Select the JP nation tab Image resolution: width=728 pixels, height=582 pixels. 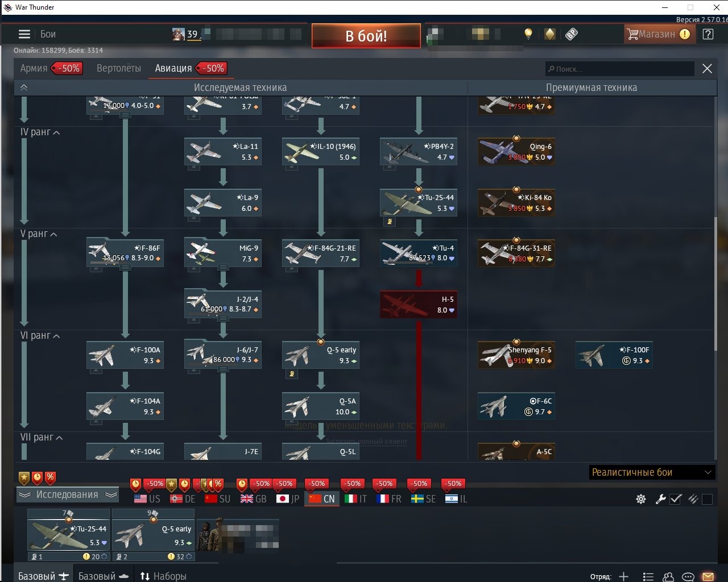point(288,499)
